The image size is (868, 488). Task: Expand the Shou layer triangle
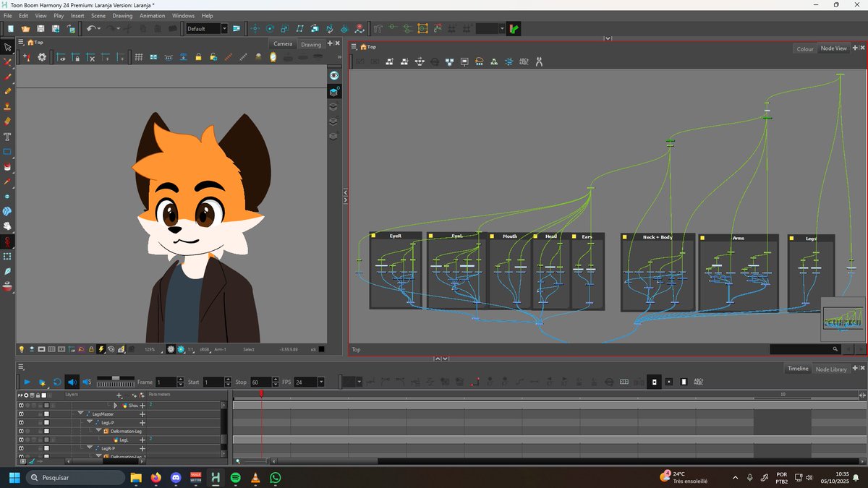pyautogui.click(x=116, y=406)
